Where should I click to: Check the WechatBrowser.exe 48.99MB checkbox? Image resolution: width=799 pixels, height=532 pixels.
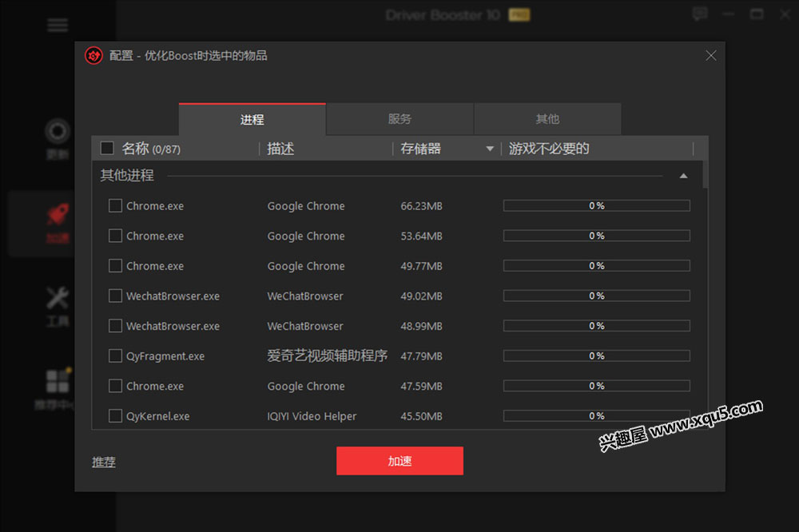click(x=115, y=326)
